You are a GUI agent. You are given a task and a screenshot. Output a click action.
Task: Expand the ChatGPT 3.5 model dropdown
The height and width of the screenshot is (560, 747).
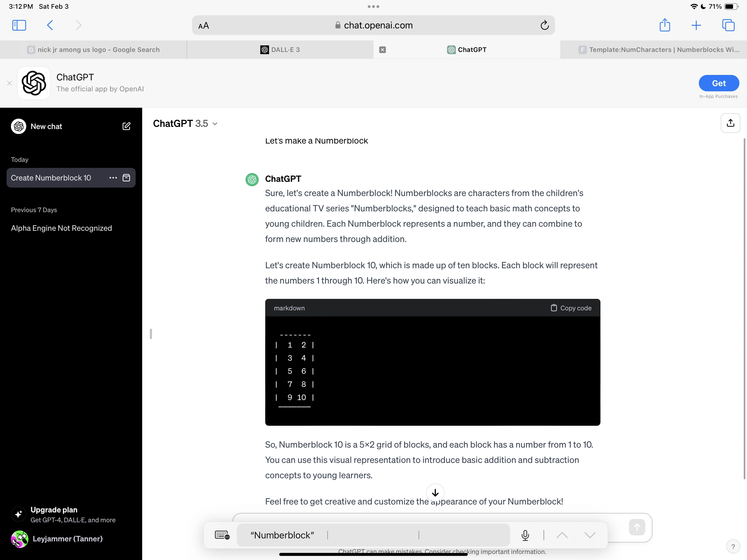click(185, 124)
